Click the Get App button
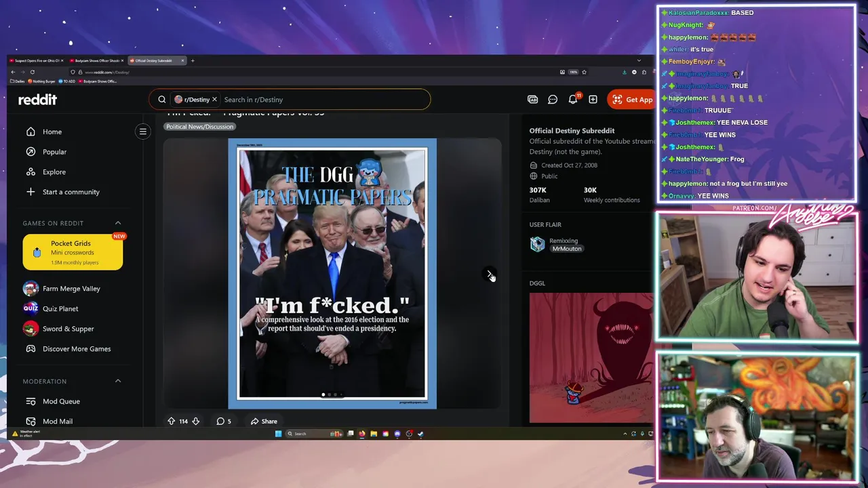 (632, 100)
